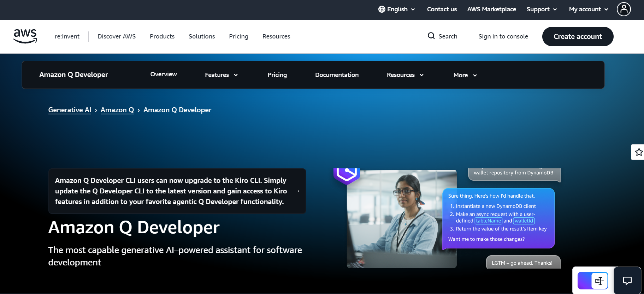The image size is (644, 294).
Task: Click the star feedback icon on right edge
Action: point(638,152)
